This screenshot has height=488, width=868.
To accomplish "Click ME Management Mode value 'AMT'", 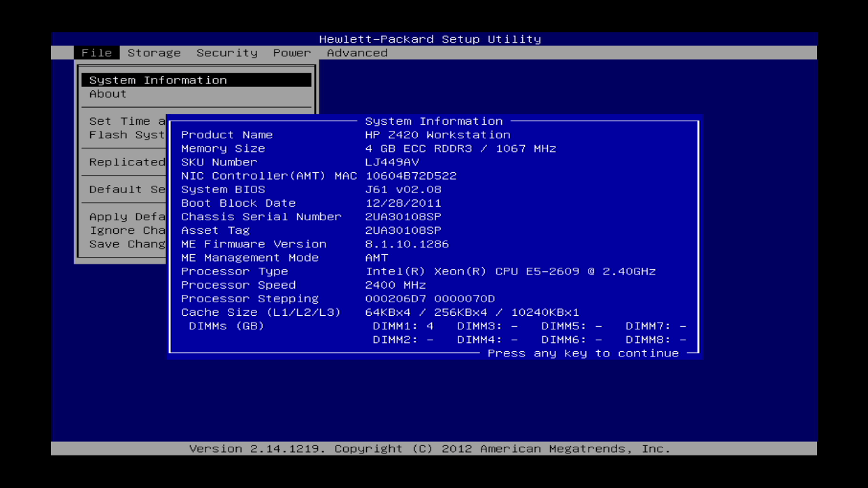I will [x=376, y=258].
